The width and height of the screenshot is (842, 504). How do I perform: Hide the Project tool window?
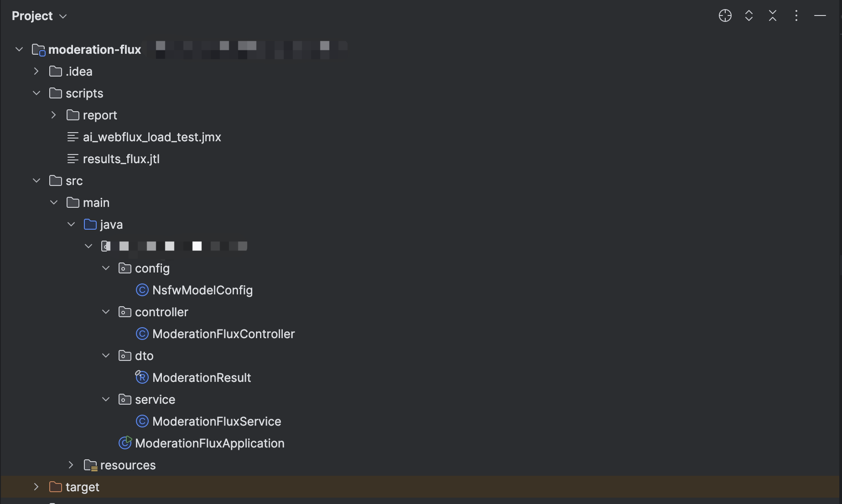(820, 15)
